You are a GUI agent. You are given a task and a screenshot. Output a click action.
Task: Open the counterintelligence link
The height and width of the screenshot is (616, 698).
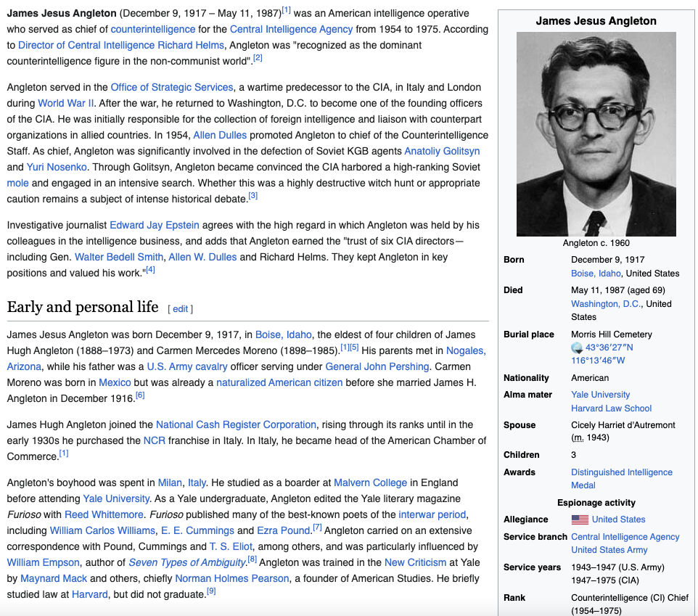point(152,29)
